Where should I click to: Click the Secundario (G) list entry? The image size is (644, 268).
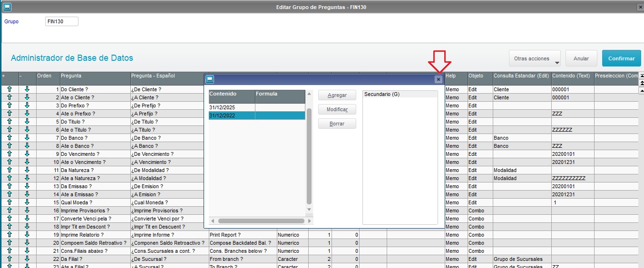pyautogui.click(x=400, y=94)
